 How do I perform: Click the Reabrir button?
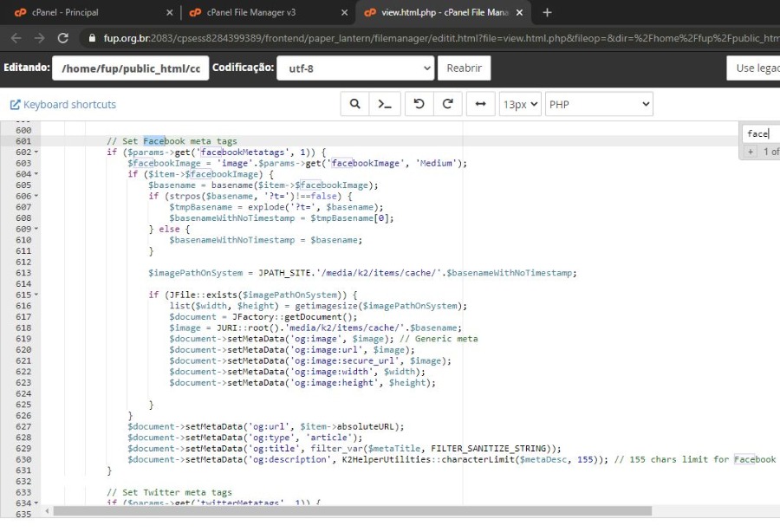coord(465,68)
